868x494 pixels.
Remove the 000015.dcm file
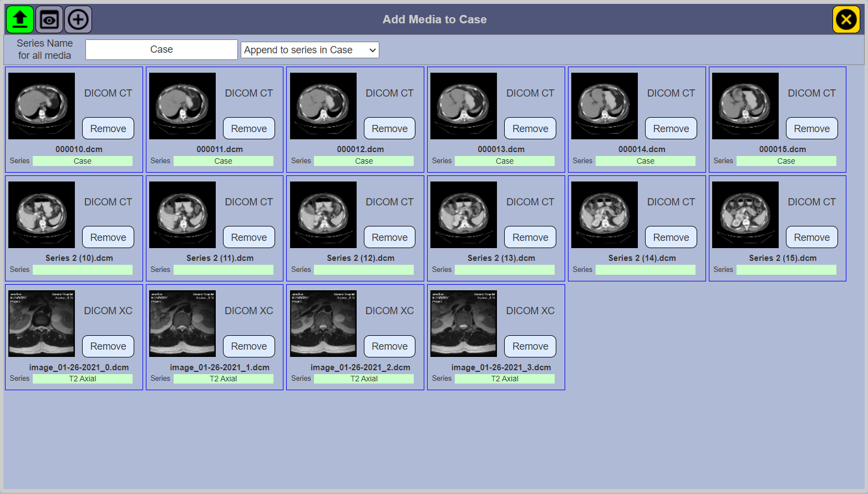(811, 128)
